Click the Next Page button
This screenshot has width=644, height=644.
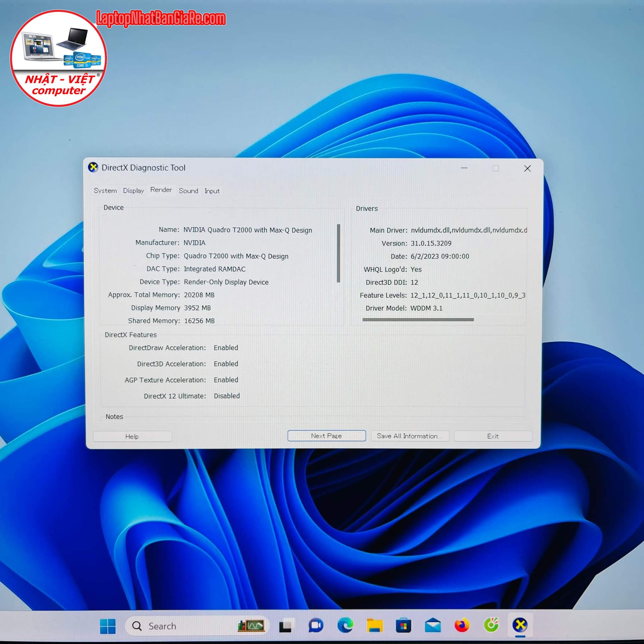(326, 436)
